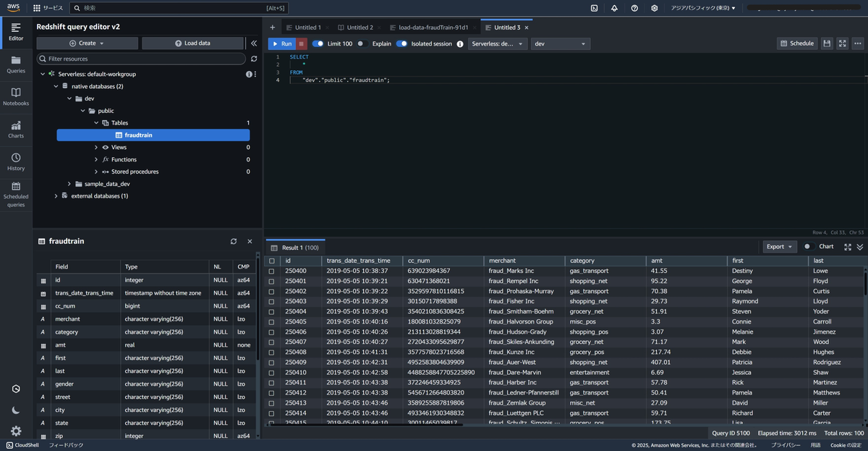The image size is (868, 451).
Task: Toggle the Isolated session switch
Action: pos(401,43)
